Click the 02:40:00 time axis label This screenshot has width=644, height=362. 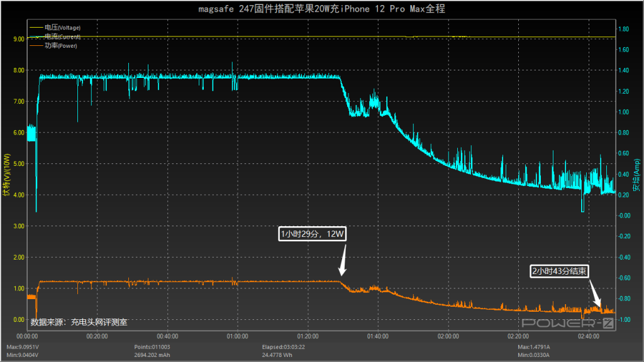click(x=589, y=336)
